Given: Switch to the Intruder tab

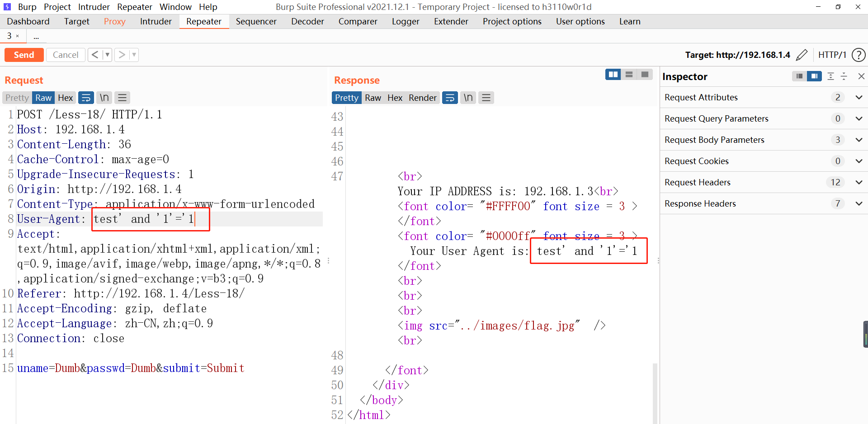Looking at the screenshot, I should click(156, 21).
